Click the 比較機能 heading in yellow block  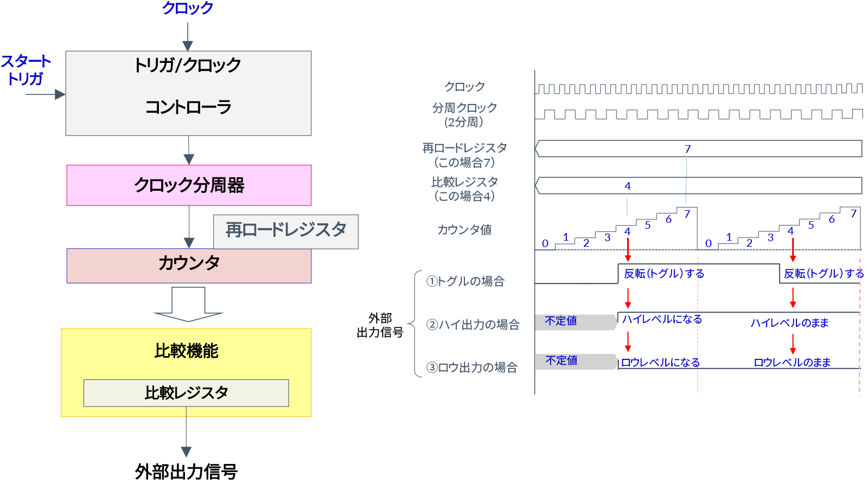click(x=186, y=351)
